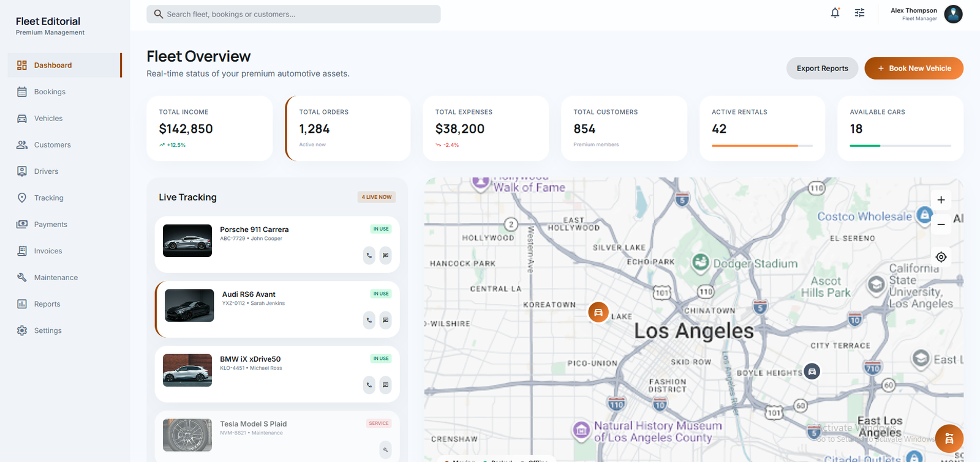Select the Total Expenses card
The height and width of the screenshot is (462, 980).
click(486, 129)
